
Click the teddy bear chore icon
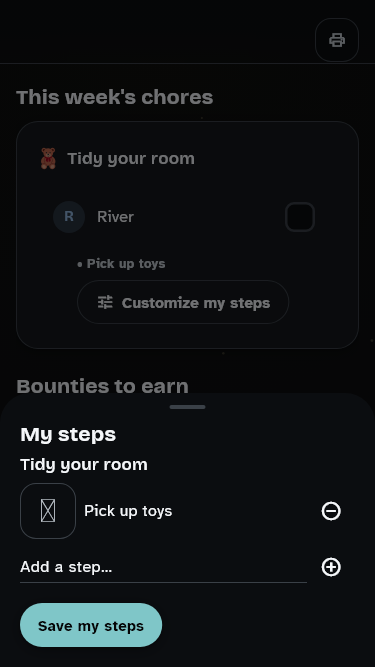48,158
